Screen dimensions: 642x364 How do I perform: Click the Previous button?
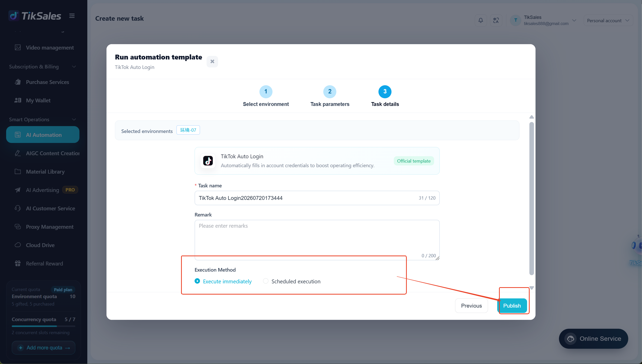(x=471, y=306)
